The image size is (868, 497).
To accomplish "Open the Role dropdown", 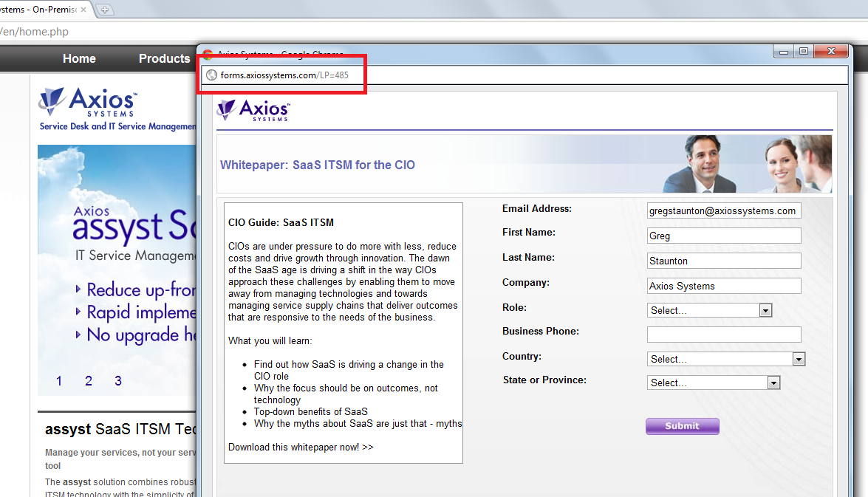I will tap(709, 310).
